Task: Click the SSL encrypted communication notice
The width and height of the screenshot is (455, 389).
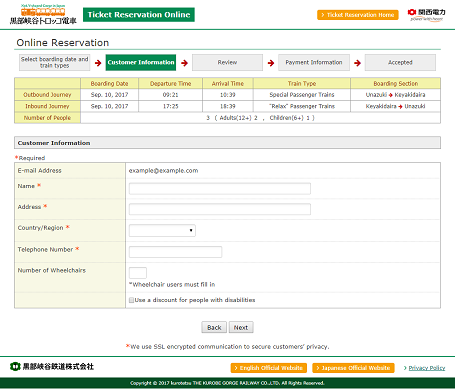Action: coord(227,347)
